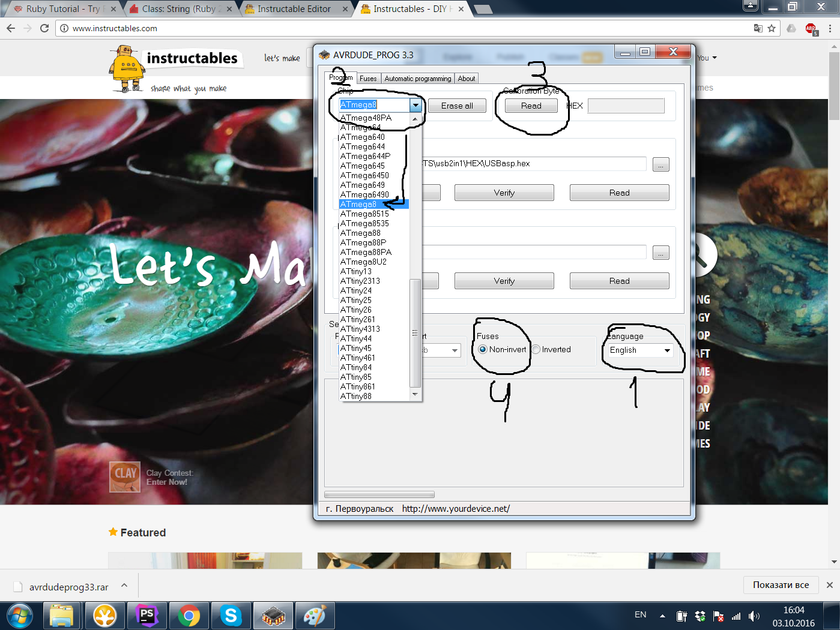Click the Calibration Byte HEX field
Image resolution: width=840 pixels, height=630 pixels.
pyautogui.click(x=626, y=106)
